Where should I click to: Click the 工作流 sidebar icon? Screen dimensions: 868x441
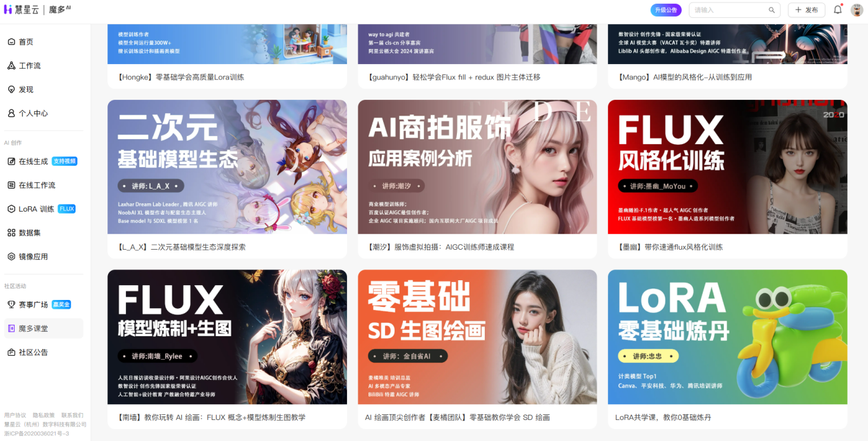point(11,65)
